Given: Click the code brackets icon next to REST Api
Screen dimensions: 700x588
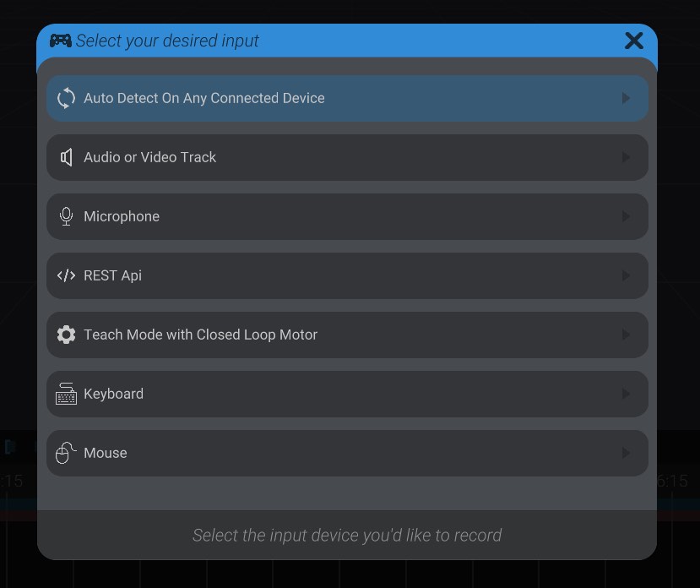Looking at the screenshot, I should click(66, 275).
